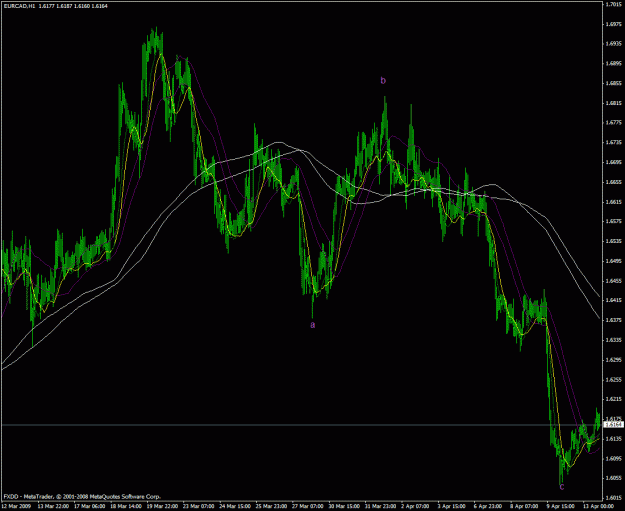The image size is (625, 511).
Task: Click the '23 Mar 07:00' time axis label
Action: 199,506
